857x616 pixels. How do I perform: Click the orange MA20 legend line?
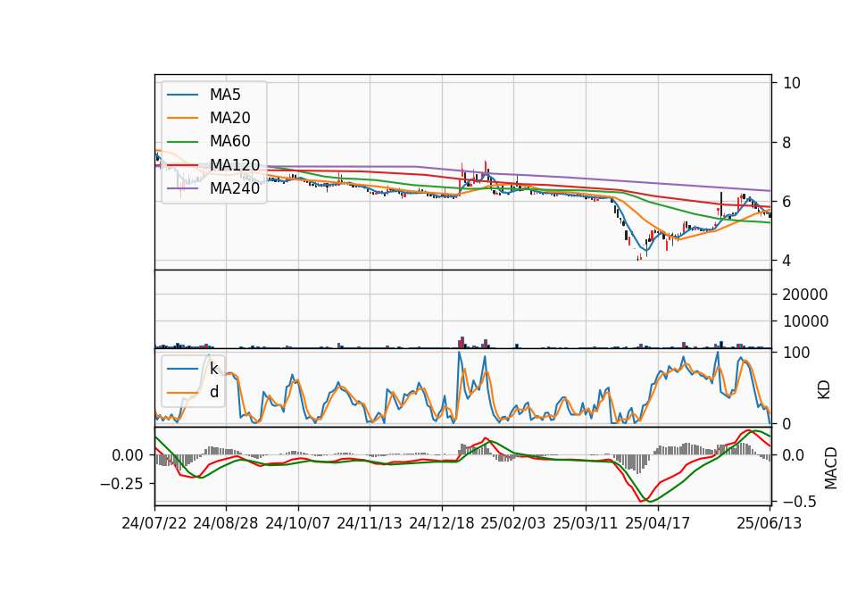tap(182, 118)
